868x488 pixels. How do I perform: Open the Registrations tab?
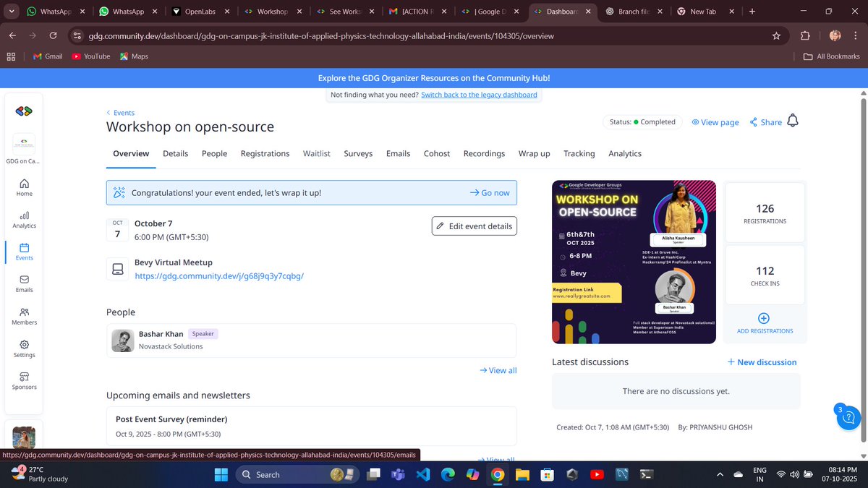(x=265, y=153)
